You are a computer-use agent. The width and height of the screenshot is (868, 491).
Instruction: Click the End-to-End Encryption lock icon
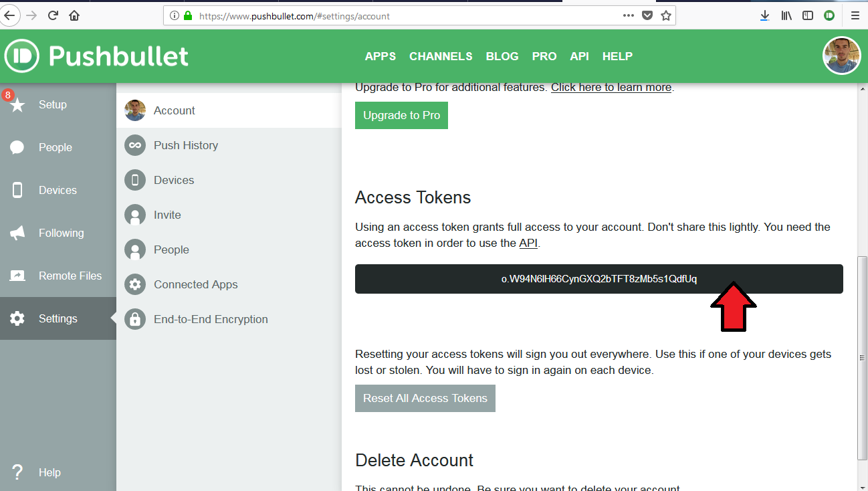pos(135,319)
